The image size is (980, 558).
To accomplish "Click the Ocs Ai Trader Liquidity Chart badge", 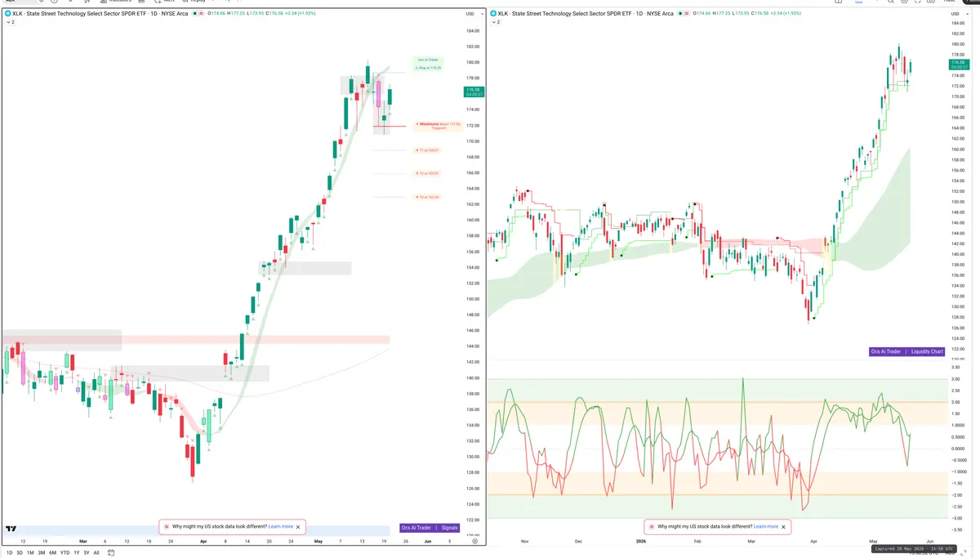I will tap(906, 351).
